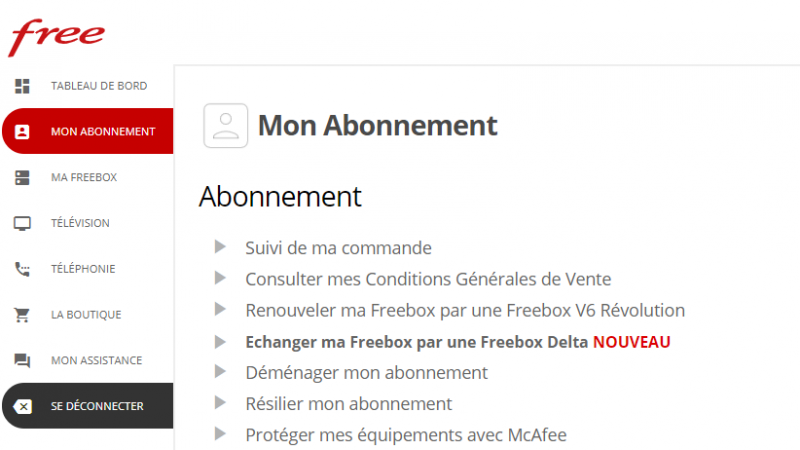The height and width of the screenshot is (450, 800).
Task: Open Renouveler ma Freebox par V6 Révolution
Action: pos(465,310)
